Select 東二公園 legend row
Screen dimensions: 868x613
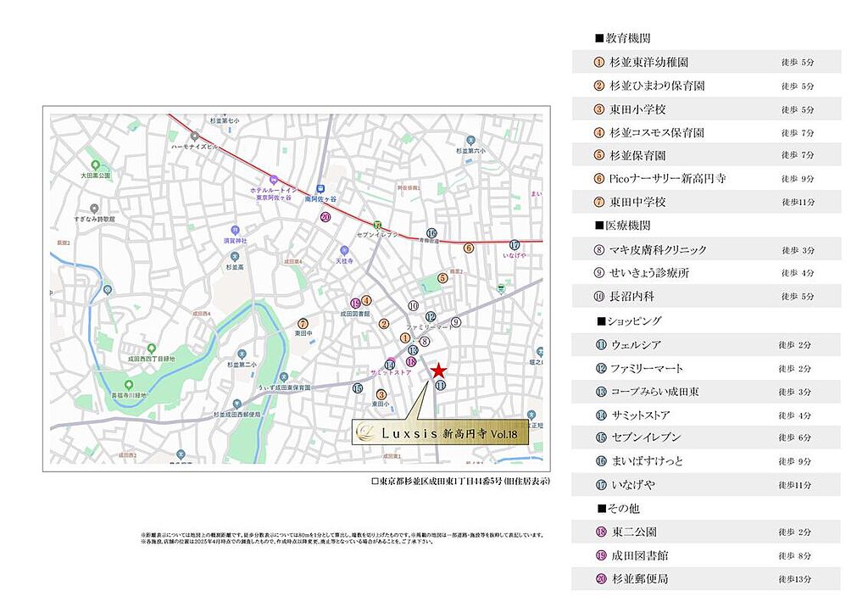(706, 532)
